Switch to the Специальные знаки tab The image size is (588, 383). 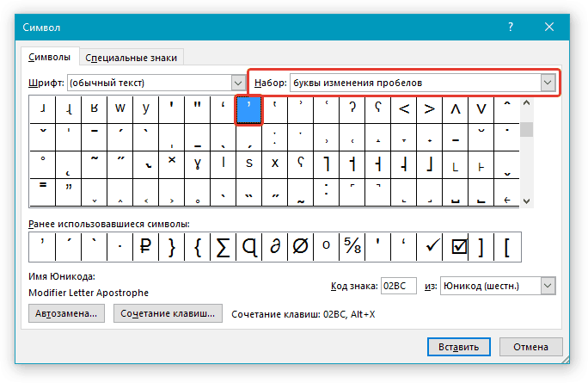[132, 58]
